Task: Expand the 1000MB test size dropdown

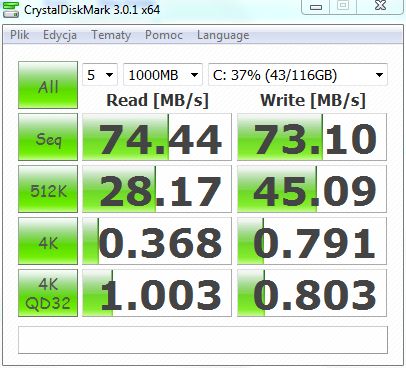Action: click(x=163, y=75)
